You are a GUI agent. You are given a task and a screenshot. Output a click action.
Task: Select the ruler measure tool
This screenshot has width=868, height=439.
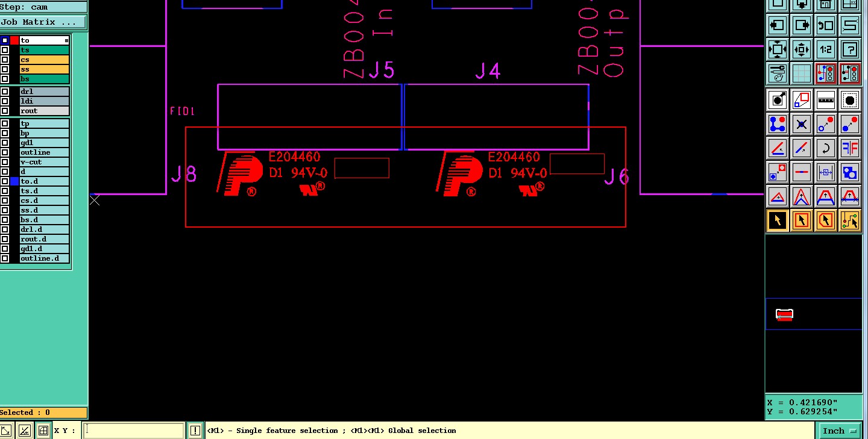pyautogui.click(x=826, y=100)
